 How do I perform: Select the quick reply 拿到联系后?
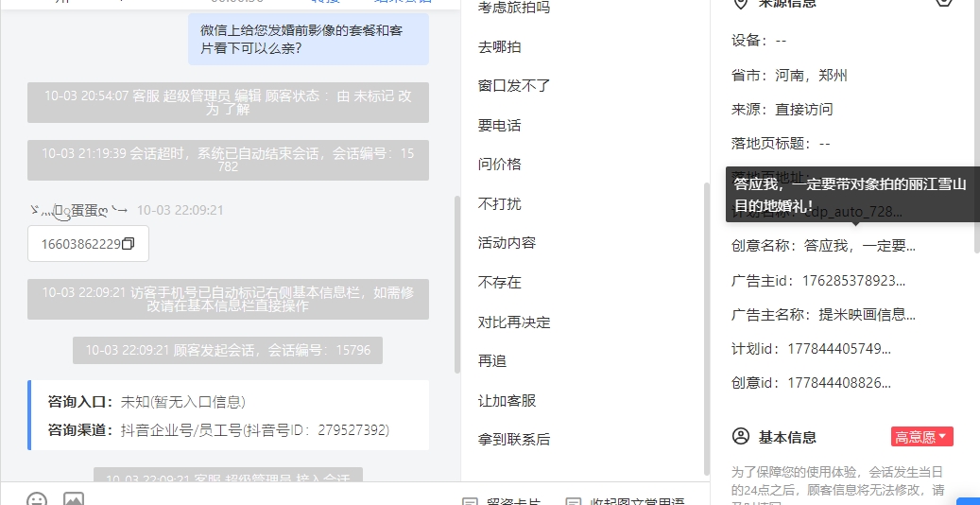tap(514, 440)
